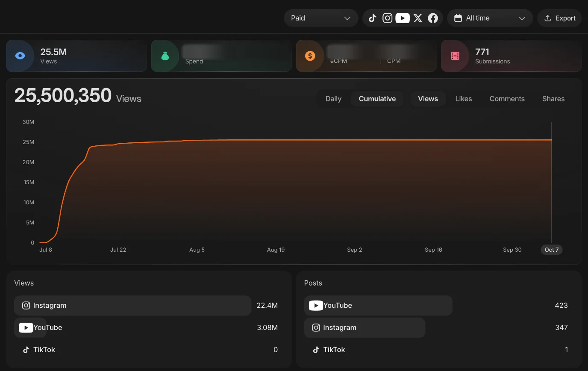Screen dimensions: 588x371
Task: Show the Views metric tab
Action: pos(428,99)
